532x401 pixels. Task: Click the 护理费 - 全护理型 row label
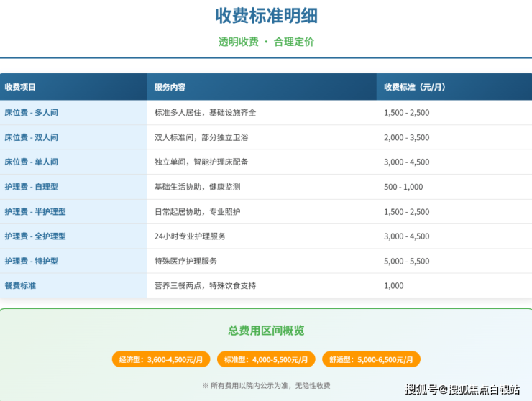pos(35,236)
